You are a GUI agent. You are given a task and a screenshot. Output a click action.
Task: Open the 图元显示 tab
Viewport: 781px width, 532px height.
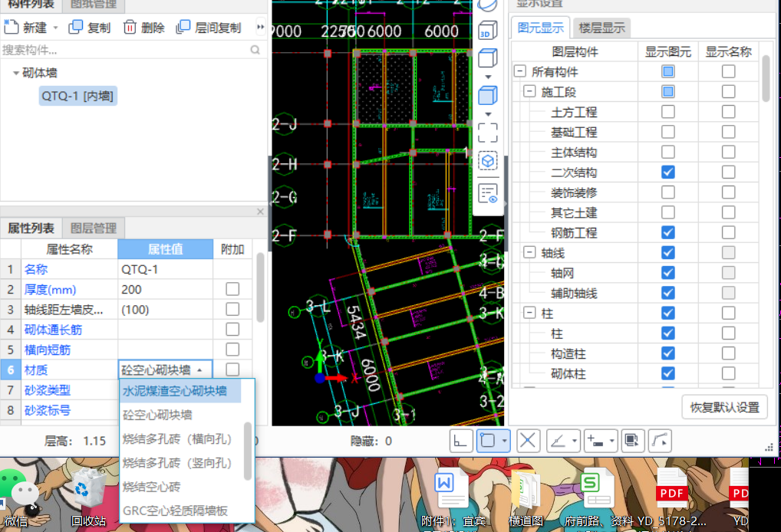(540, 28)
